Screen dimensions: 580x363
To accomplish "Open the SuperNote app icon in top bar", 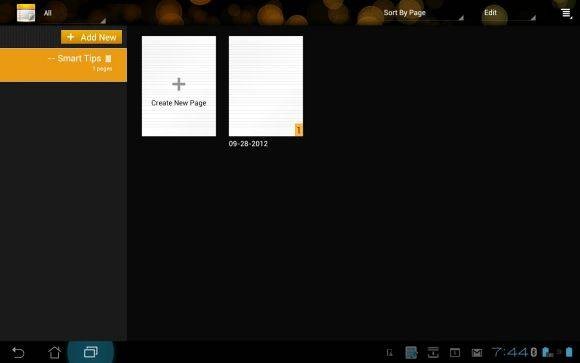I will point(26,13).
